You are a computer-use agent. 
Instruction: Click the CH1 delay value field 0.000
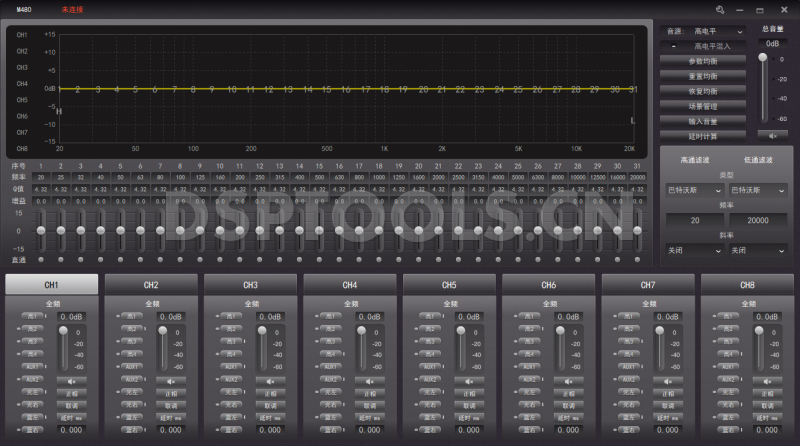[x=71, y=430]
